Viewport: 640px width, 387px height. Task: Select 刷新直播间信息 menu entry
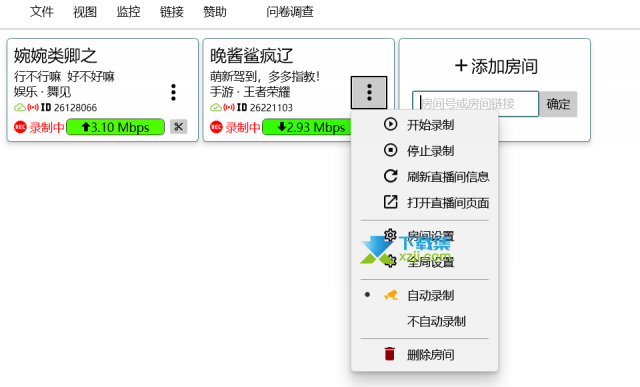point(424,176)
